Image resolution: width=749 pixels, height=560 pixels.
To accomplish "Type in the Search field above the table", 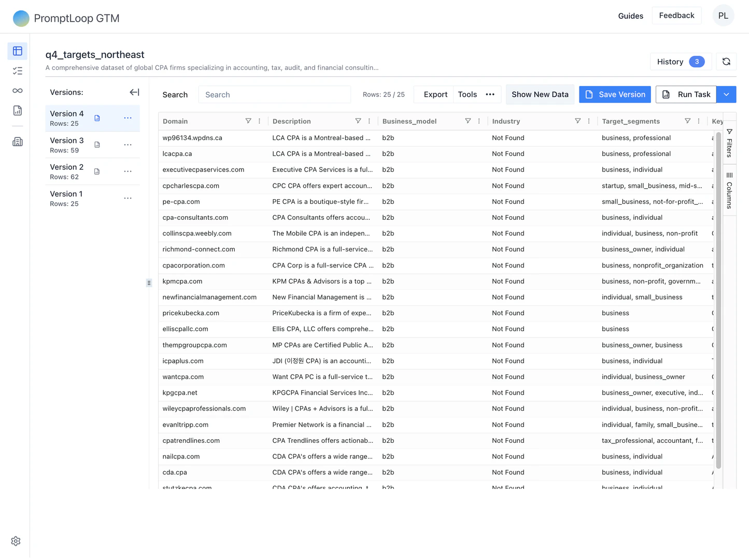I will [274, 94].
